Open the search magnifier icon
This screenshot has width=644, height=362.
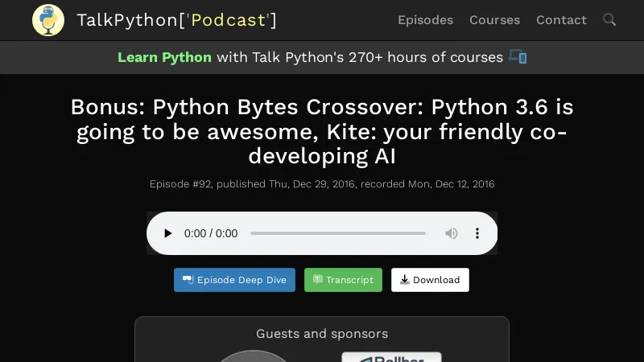pyautogui.click(x=609, y=20)
